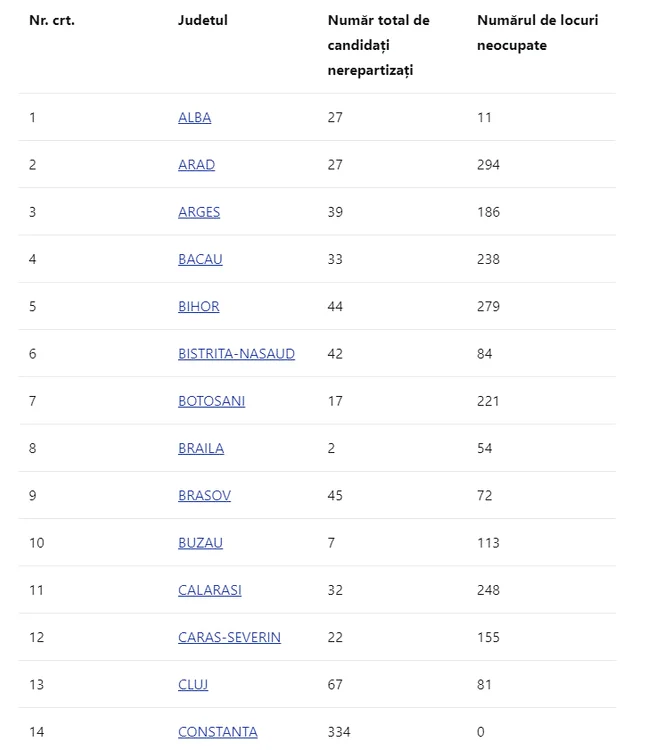The image size is (672, 750).
Task: Select the BACAU link
Action: click(200, 259)
